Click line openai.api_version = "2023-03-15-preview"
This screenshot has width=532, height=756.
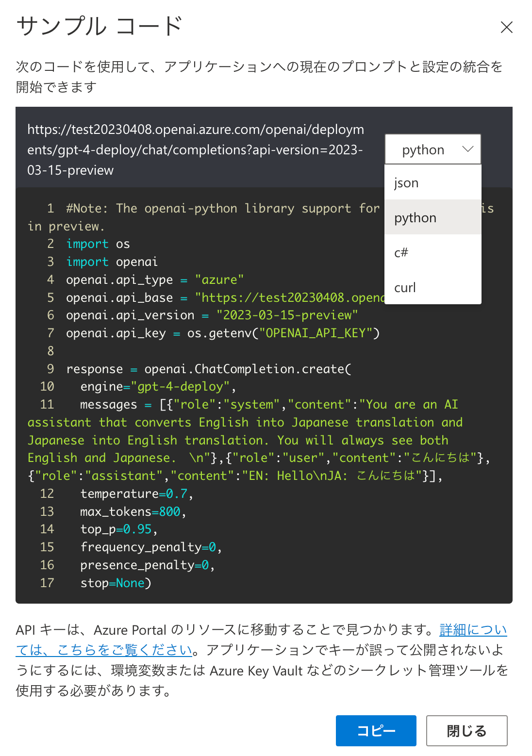(212, 315)
